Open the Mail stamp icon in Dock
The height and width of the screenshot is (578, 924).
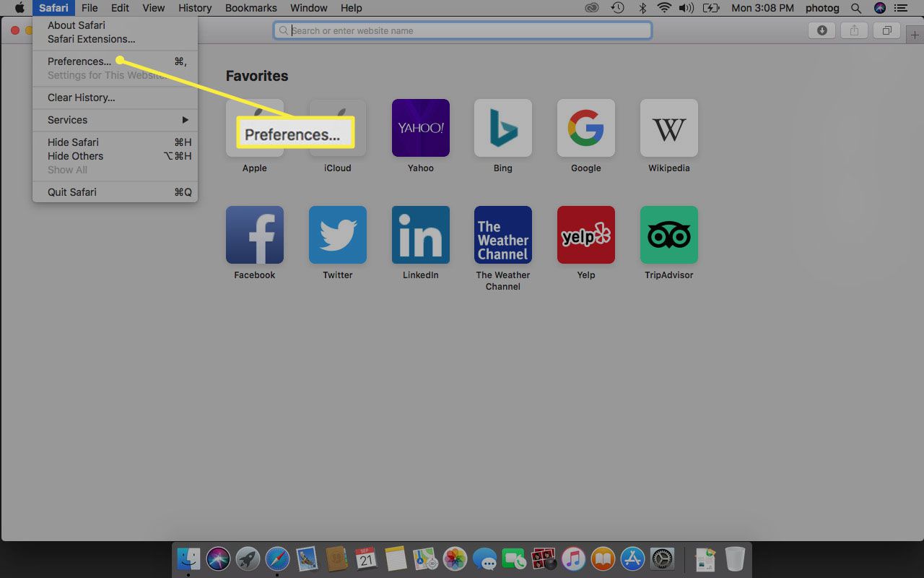tap(307, 558)
